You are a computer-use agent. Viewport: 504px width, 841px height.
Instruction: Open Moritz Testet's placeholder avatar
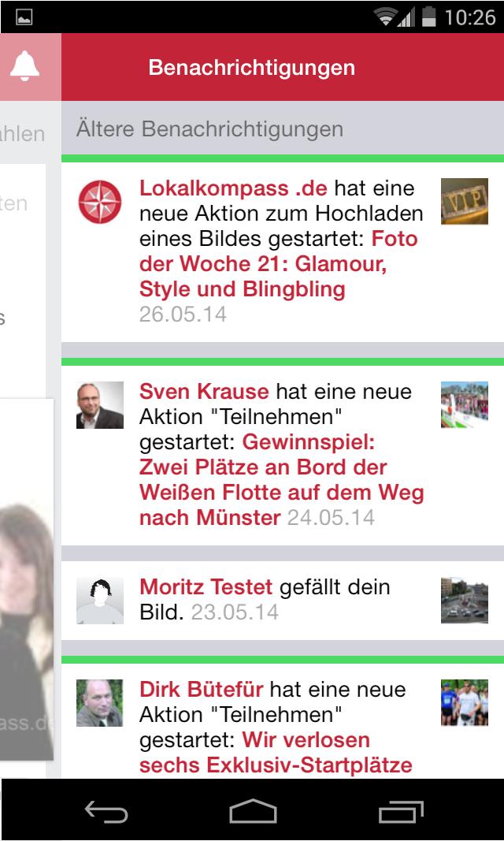click(100, 601)
